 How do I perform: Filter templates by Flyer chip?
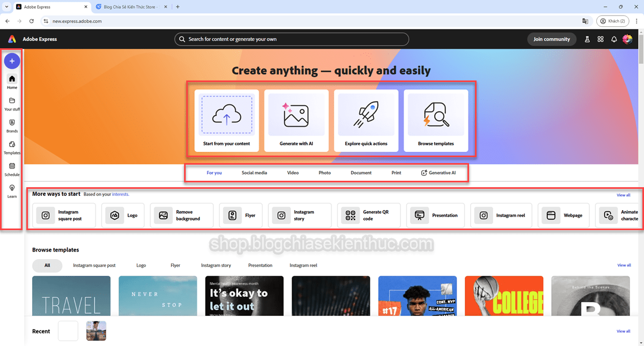pyautogui.click(x=175, y=265)
